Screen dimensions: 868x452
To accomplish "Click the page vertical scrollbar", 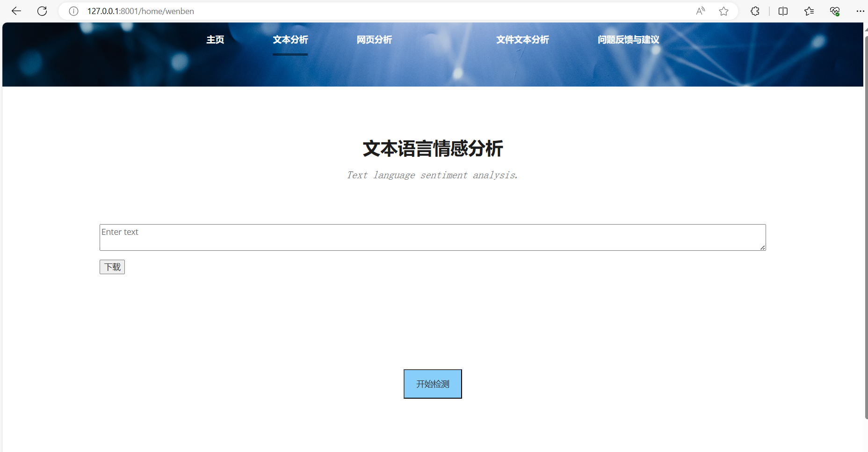I will [x=866, y=227].
